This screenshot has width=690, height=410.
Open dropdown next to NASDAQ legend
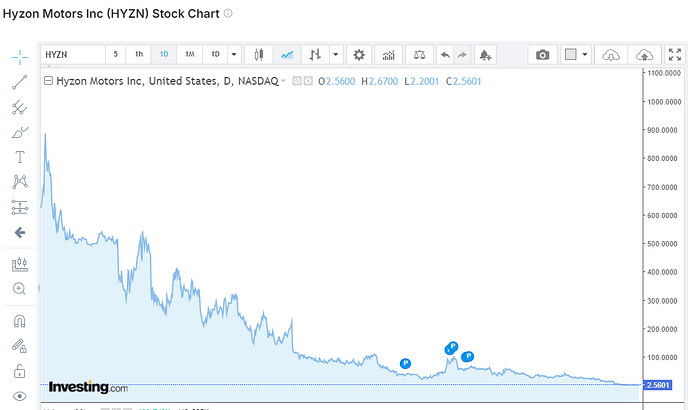(x=283, y=81)
